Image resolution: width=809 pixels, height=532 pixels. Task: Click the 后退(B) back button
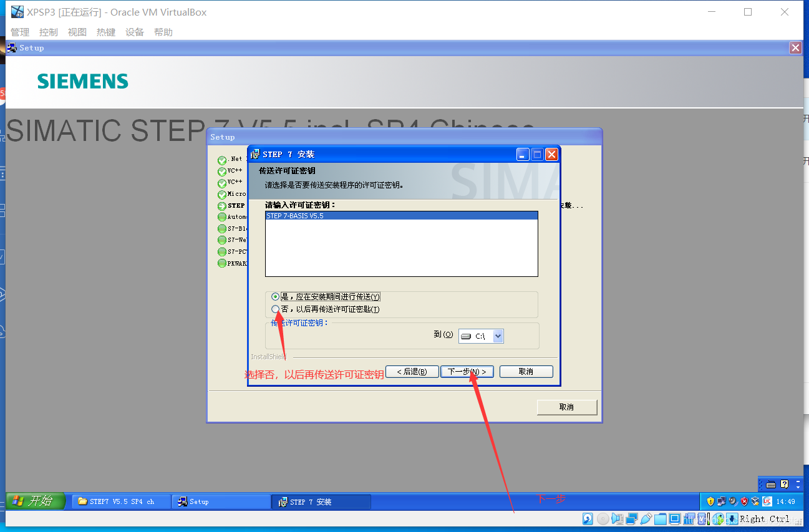411,372
